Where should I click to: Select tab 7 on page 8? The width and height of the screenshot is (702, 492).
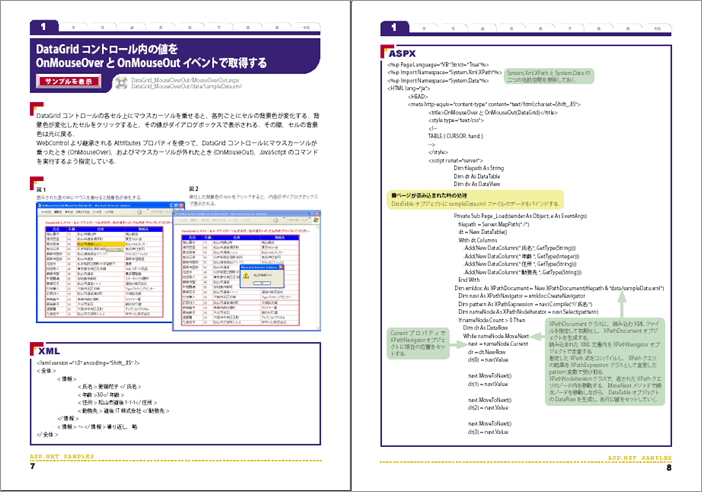(569, 28)
